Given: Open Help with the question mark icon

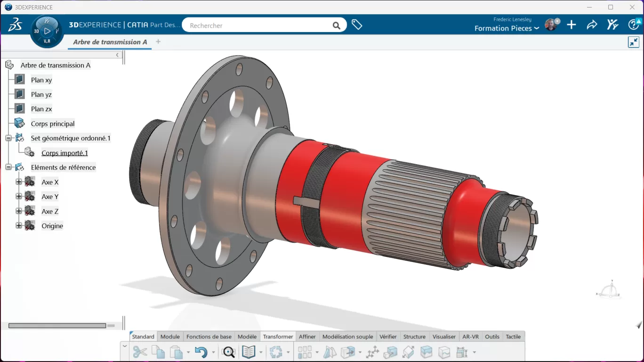Looking at the screenshot, I should pyautogui.click(x=634, y=25).
